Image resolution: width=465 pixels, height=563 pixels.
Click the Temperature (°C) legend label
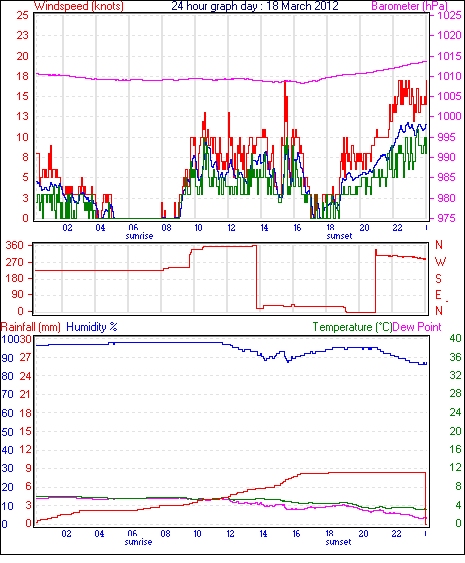click(352, 327)
